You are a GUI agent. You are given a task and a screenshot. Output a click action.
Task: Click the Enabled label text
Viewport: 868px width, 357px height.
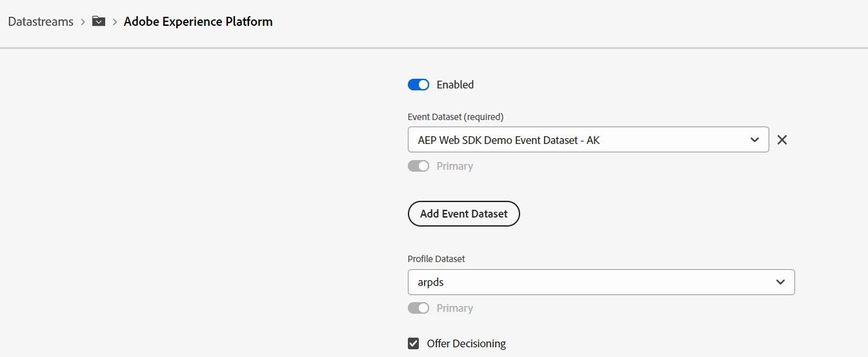[455, 85]
